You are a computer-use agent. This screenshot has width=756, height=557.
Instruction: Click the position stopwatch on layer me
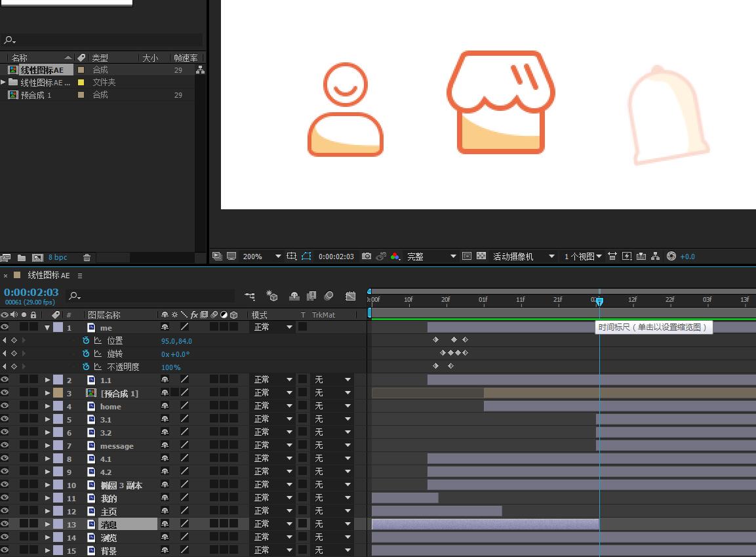(86, 341)
